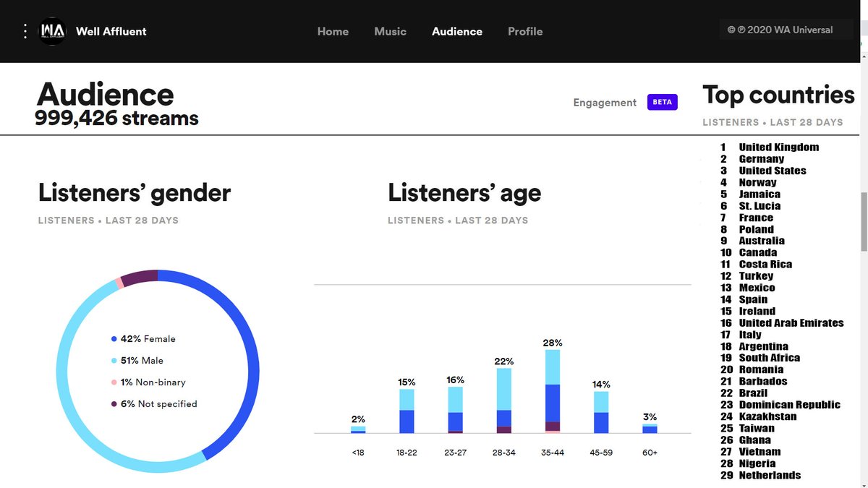Click the BETA badge
The width and height of the screenshot is (868, 488).
(x=662, y=102)
